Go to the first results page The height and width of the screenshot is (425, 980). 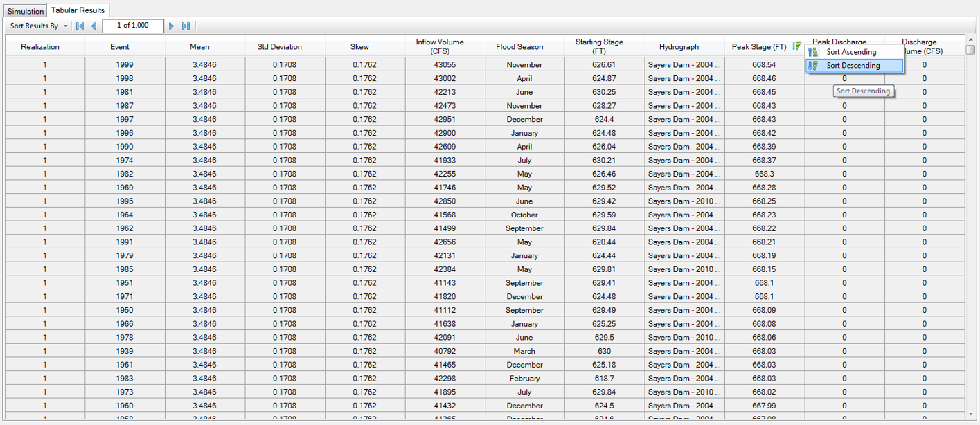(x=80, y=26)
